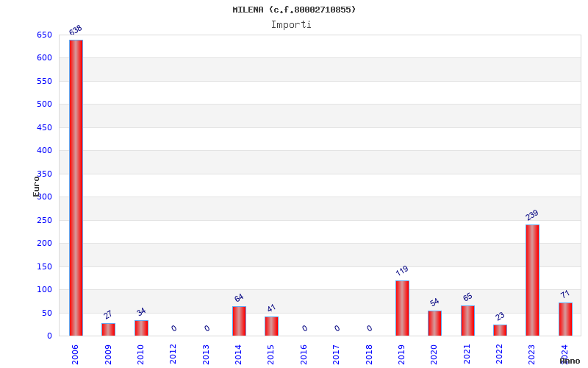
Task: Click the chart title MILENA (c.f.80002710855)
Action: (x=294, y=10)
